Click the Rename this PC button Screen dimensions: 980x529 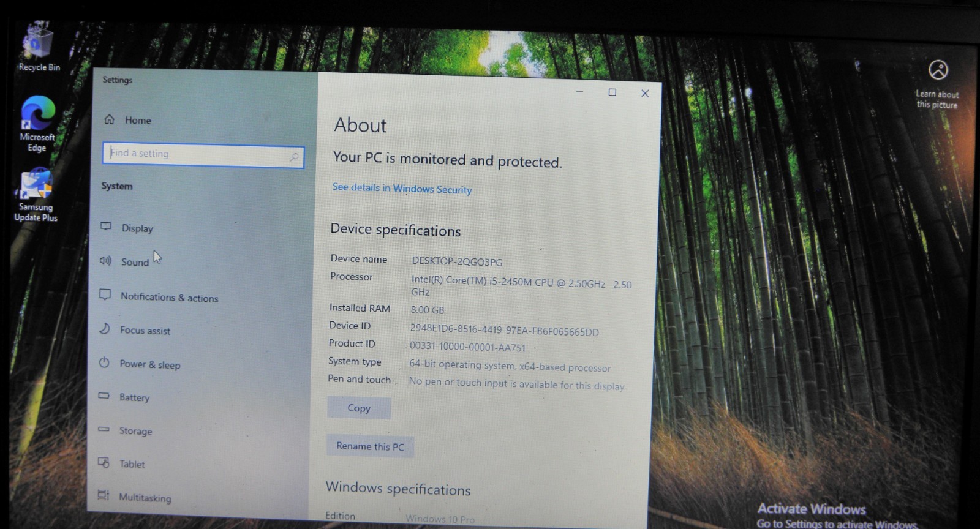370,446
